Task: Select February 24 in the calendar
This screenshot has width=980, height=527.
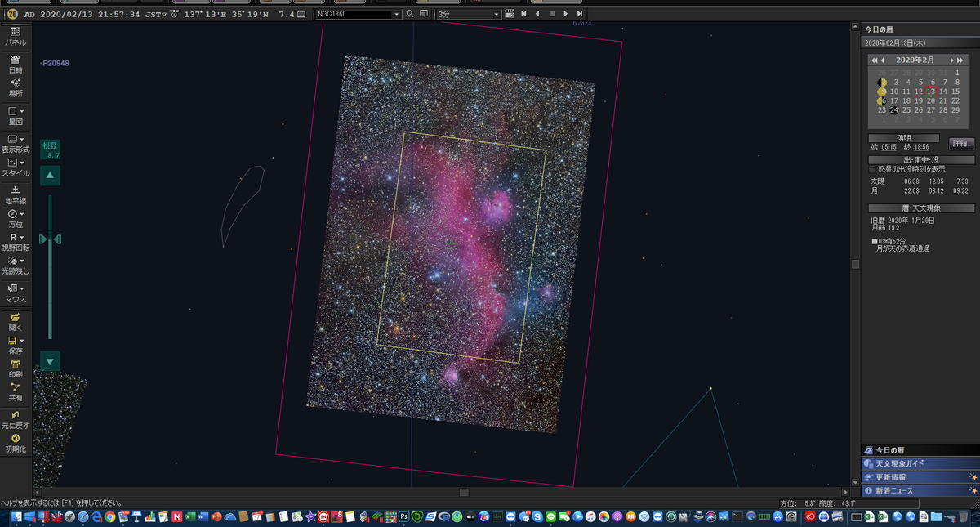Action: coord(894,110)
